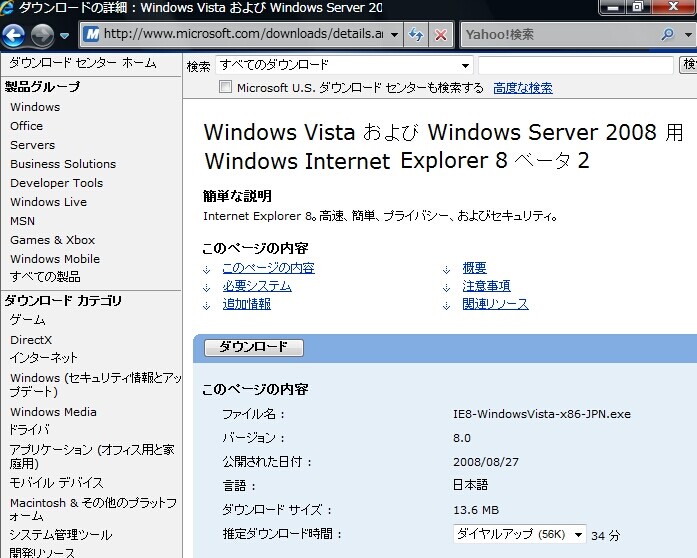This screenshot has height=558, width=697.
Task: Open recent pages dropdown next to Forward
Action: pos(64,35)
